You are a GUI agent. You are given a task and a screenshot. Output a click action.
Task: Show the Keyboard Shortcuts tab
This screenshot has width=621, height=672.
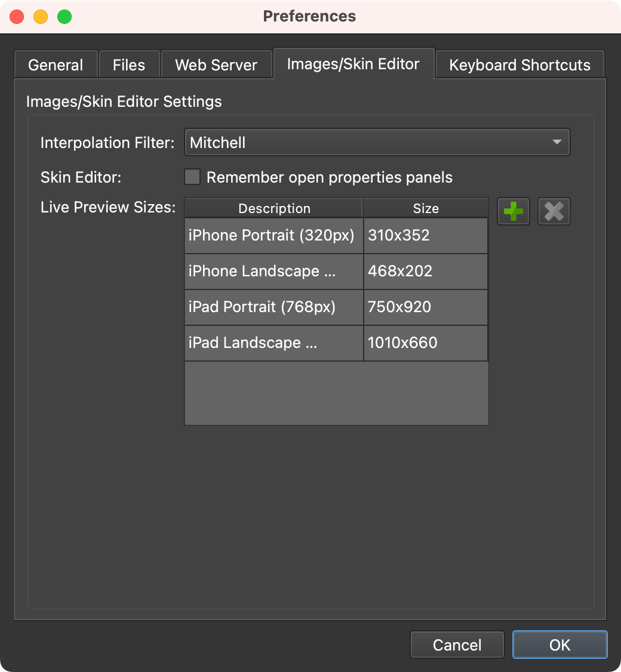[x=519, y=64]
